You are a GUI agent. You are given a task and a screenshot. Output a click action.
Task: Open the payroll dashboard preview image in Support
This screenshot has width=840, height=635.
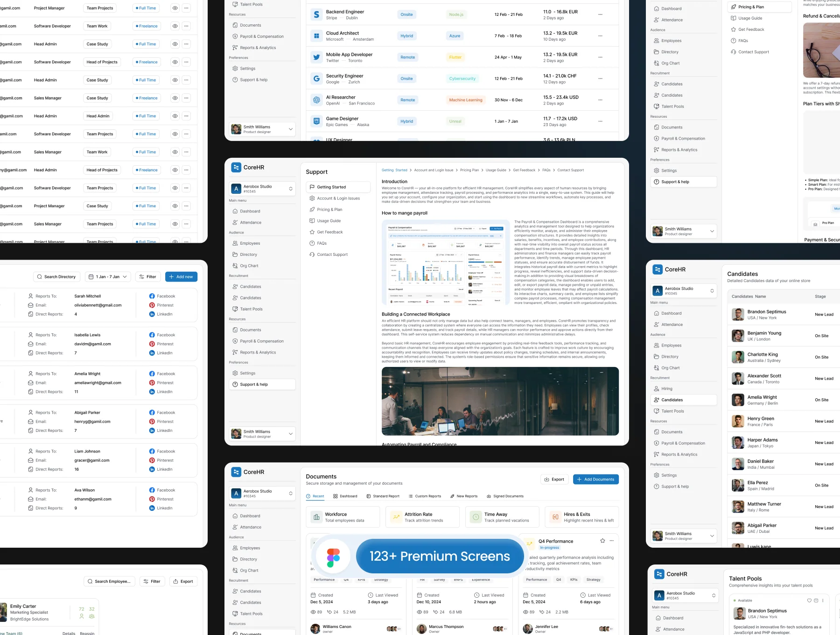pos(446,263)
